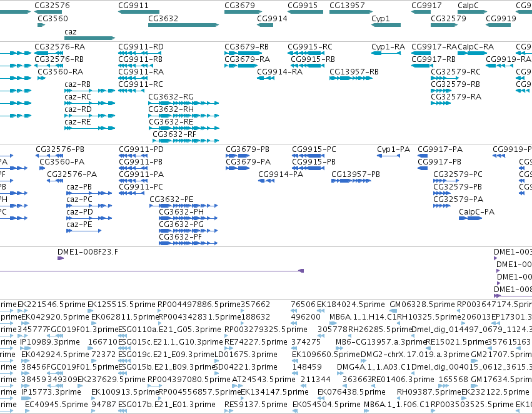The height and width of the screenshot is (414, 532).
Task: Select the CG3560-RA transcript label
Action: pos(60,71)
